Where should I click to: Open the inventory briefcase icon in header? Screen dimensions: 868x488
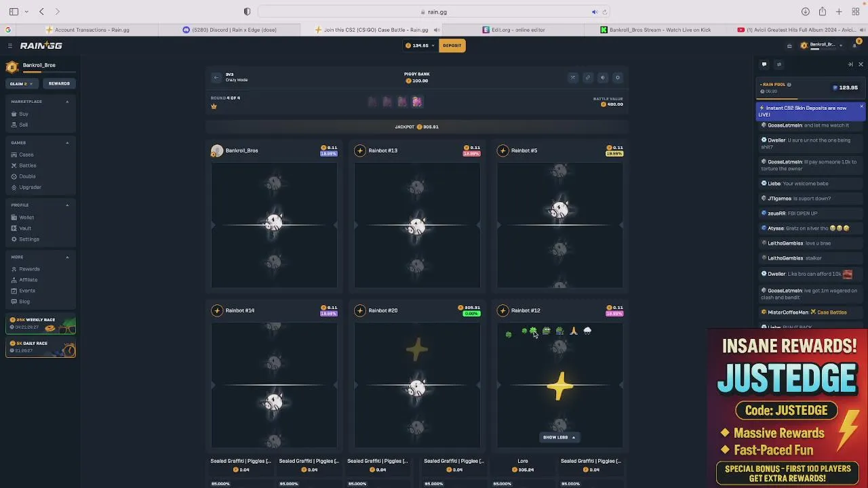coord(789,45)
